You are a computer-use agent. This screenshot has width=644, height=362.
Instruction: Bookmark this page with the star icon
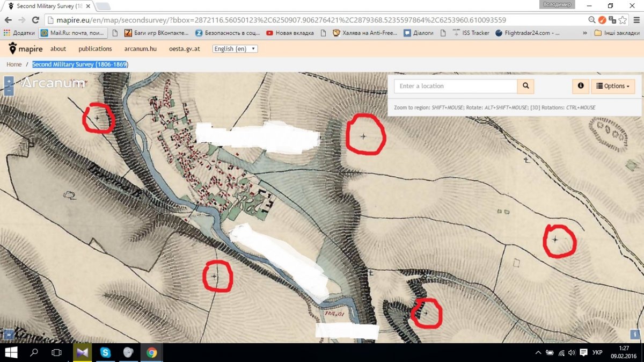623,20
